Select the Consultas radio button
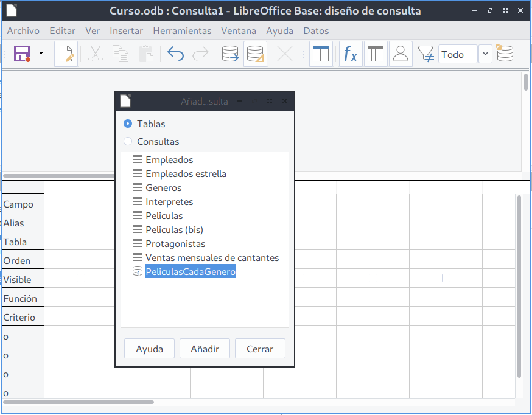The width and height of the screenshot is (532, 415). pyautogui.click(x=128, y=141)
